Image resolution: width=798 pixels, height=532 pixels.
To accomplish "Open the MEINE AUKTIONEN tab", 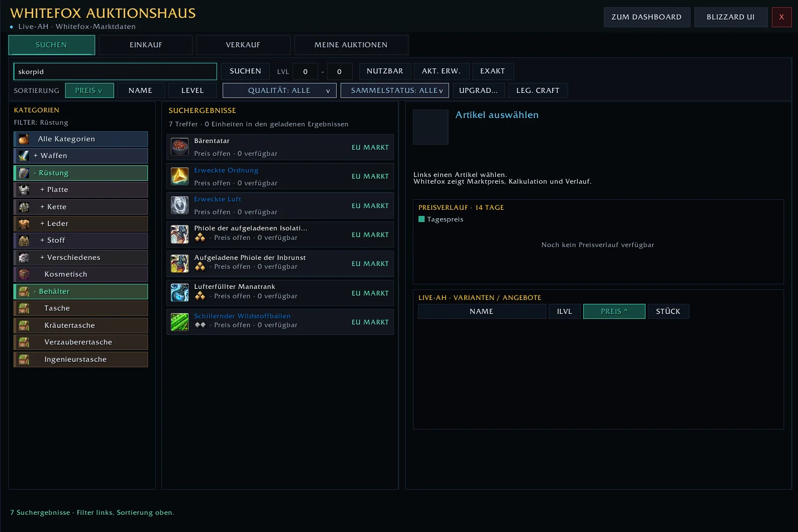I will tap(351, 45).
